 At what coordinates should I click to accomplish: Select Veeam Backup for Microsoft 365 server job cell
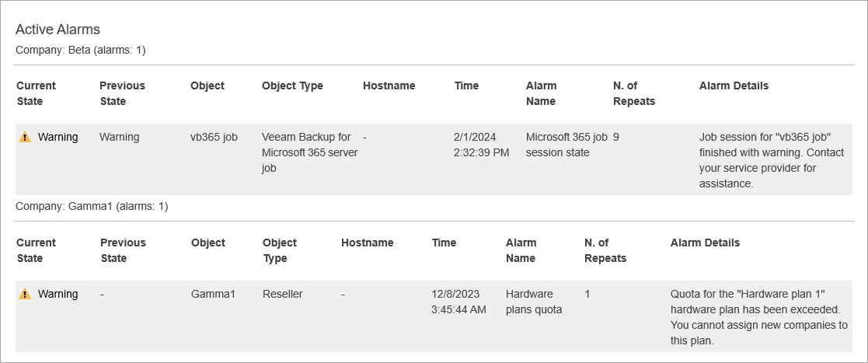click(x=309, y=152)
